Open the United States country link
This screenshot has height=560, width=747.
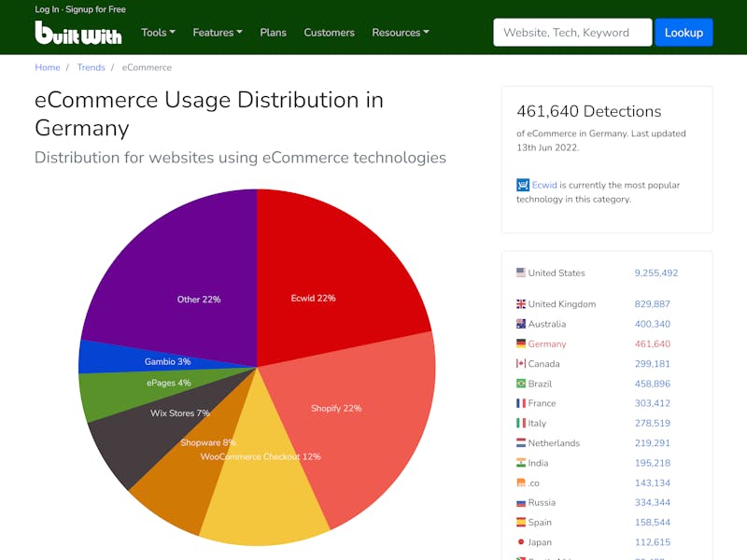[x=557, y=273]
